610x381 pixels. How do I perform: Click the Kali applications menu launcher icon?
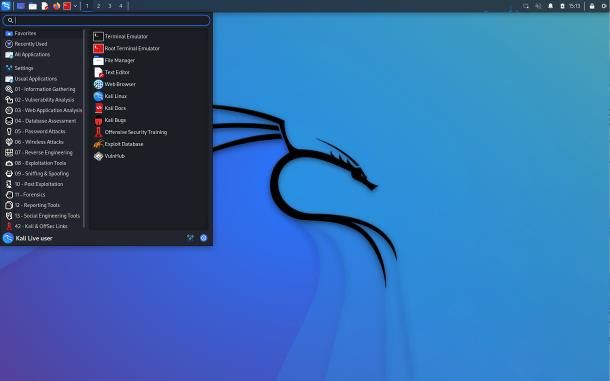(x=6, y=6)
